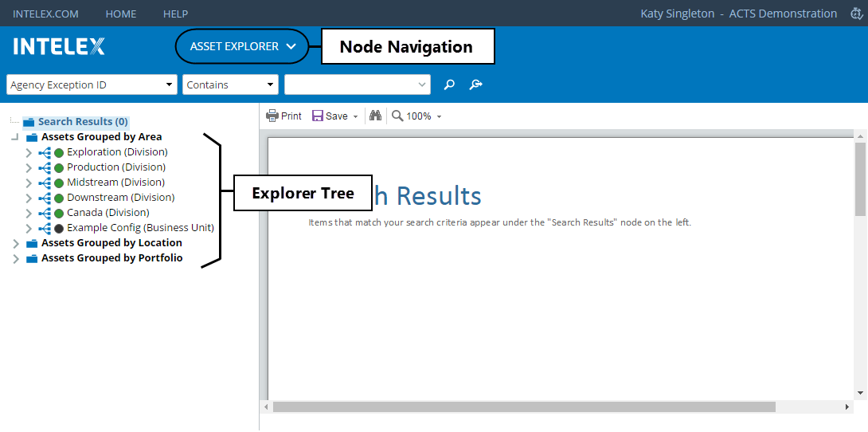Select Canada (Division) tree item
Image resolution: width=868 pixels, height=432 pixels.
pos(108,213)
